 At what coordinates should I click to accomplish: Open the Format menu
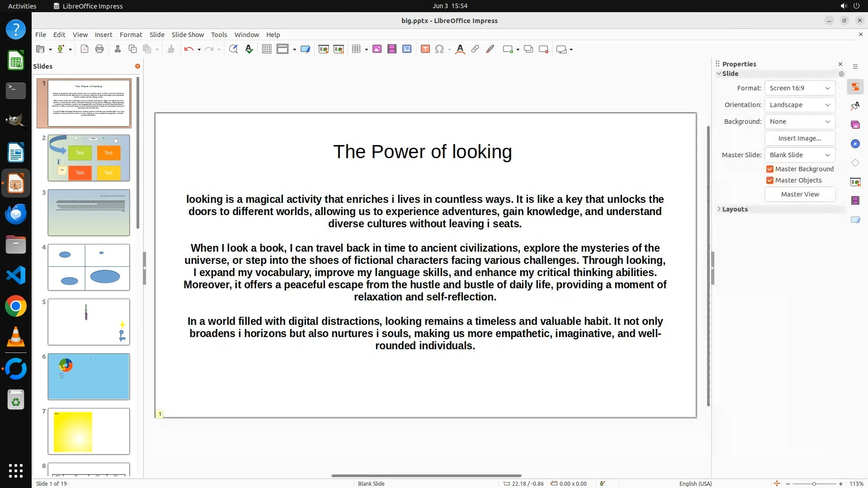pyautogui.click(x=131, y=34)
